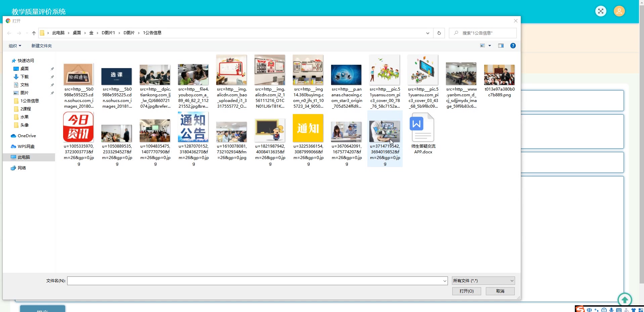Image resolution: width=644 pixels, height=312 pixels.
Task: Open OneDrive in the navigation pane
Action: point(27,136)
